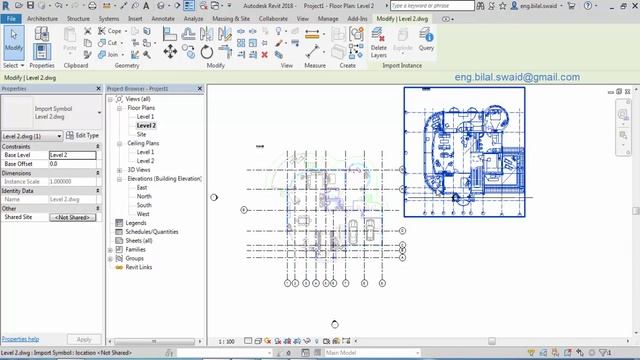The width and height of the screenshot is (640, 360).
Task: Click the Aligned Dimension measure icon
Action: (312, 34)
